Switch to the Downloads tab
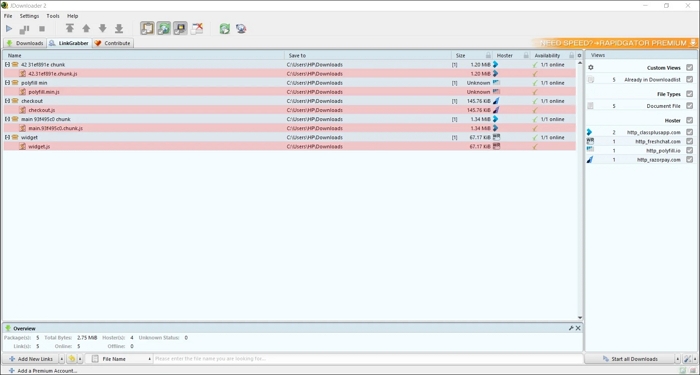The height and width of the screenshot is (375, 700). click(25, 43)
